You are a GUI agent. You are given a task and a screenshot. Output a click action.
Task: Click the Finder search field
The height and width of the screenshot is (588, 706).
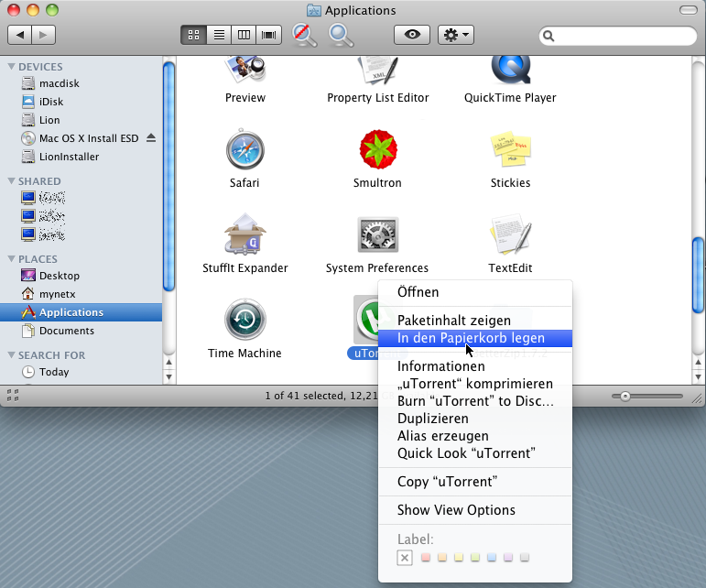pyautogui.click(x=618, y=35)
